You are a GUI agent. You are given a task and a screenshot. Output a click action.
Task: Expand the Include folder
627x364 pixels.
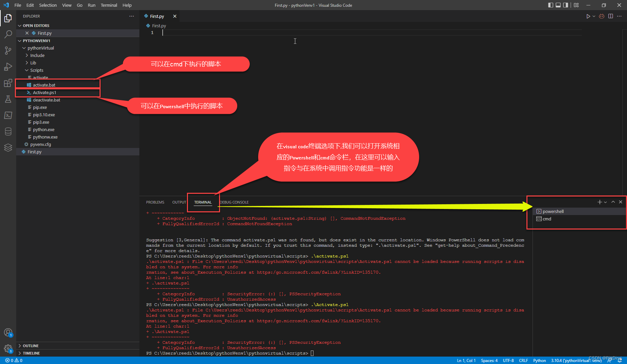click(x=78, y=55)
